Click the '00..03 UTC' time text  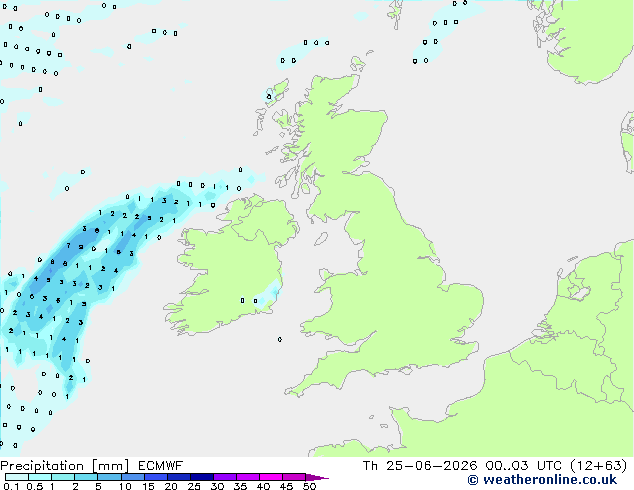coord(523,466)
